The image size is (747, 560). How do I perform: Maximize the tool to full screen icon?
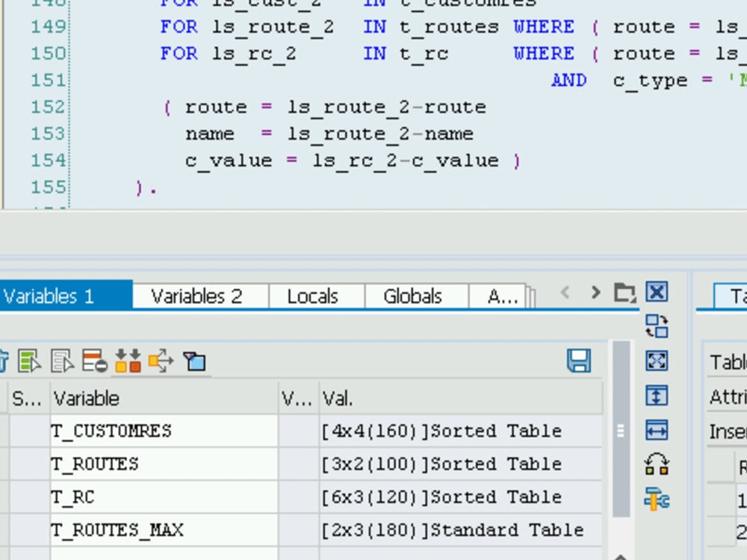[x=657, y=361]
